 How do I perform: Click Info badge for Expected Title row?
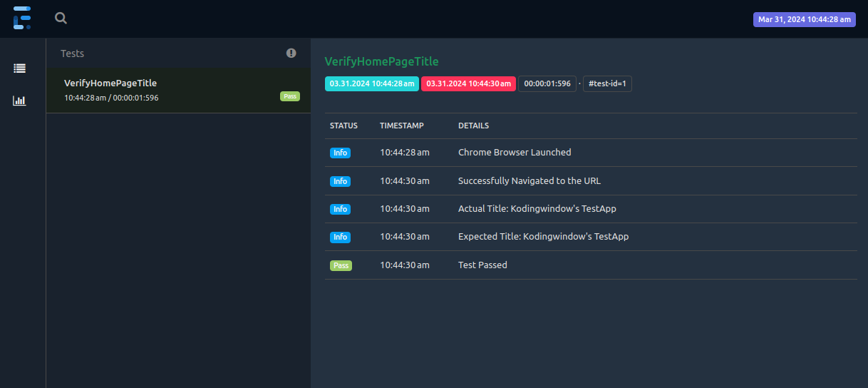tap(341, 237)
